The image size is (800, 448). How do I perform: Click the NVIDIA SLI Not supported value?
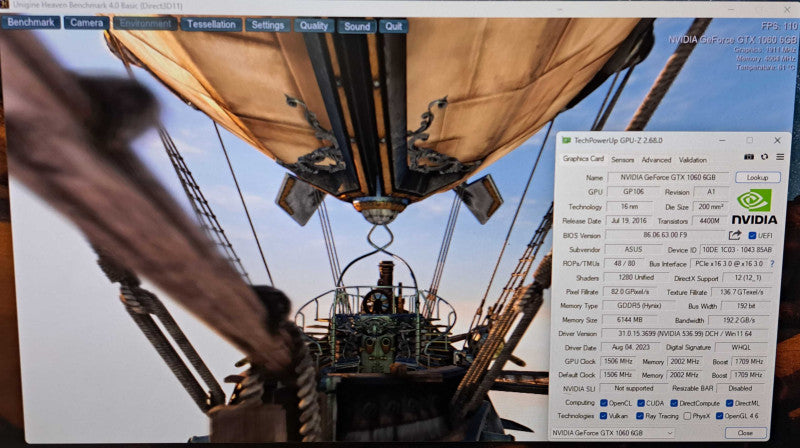click(x=633, y=388)
